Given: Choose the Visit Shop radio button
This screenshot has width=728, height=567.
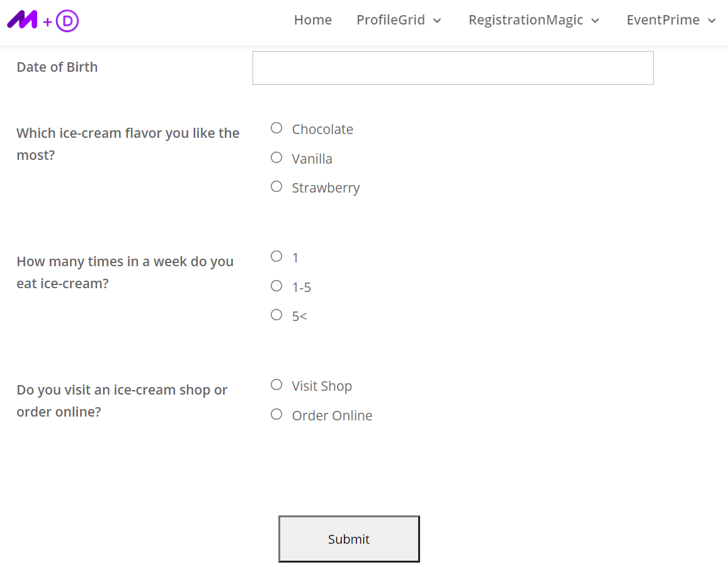Looking at the screenshot, I should (276, 385).
